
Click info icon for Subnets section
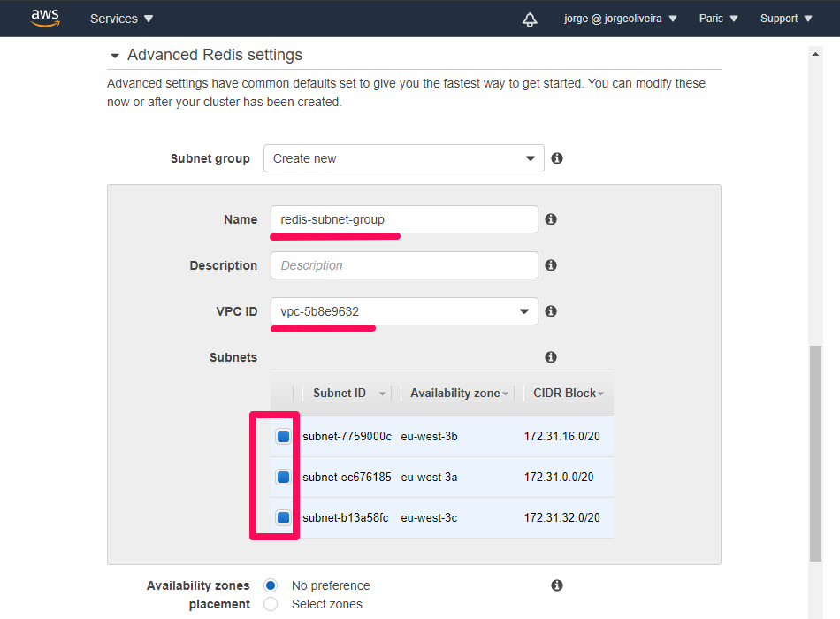point(551,357)
